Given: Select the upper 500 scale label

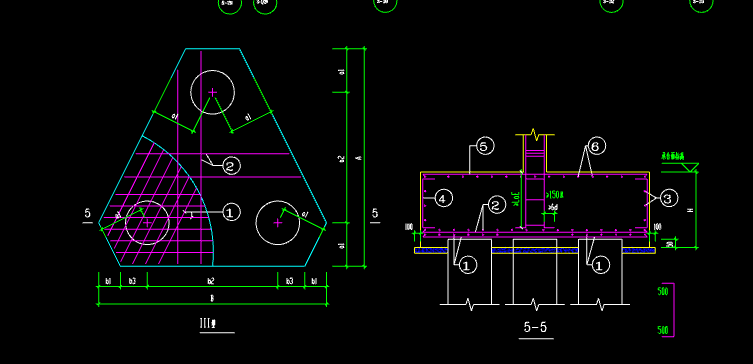Looking at the screenshot, I should click(x=663, y=291).
